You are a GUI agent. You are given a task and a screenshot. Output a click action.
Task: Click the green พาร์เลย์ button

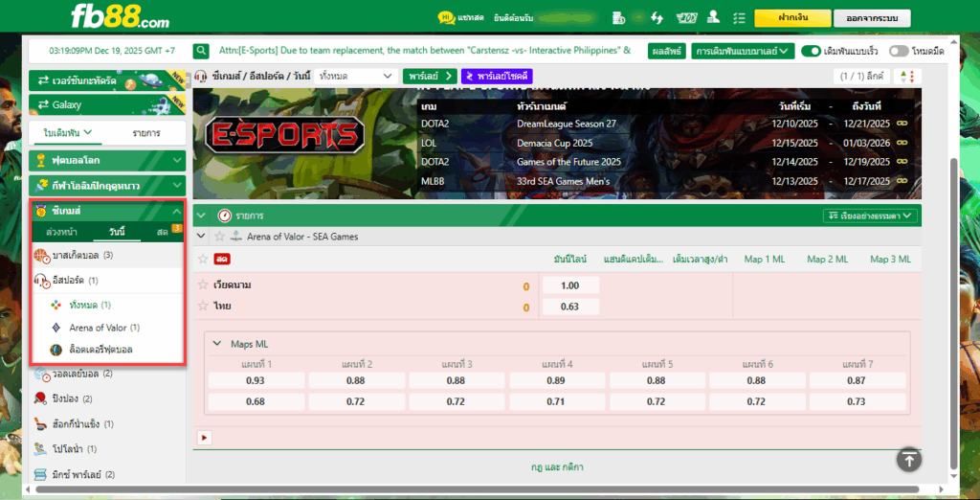pos(430,77)
